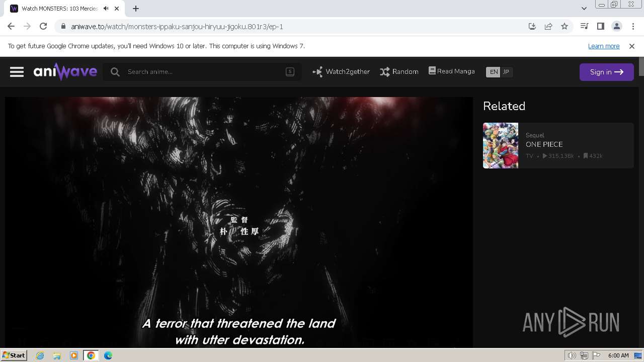Switch title language to JP
Viewport: 644px width, 362px height.
click(506, 72)
